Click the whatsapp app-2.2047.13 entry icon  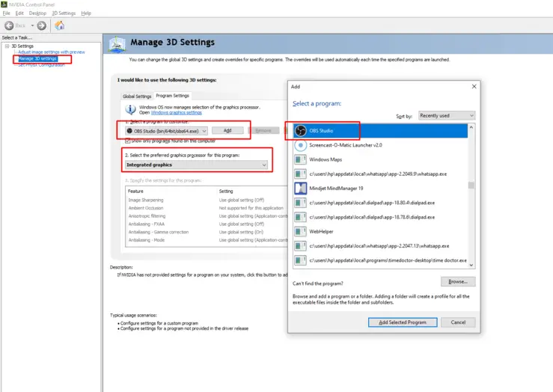301,246
